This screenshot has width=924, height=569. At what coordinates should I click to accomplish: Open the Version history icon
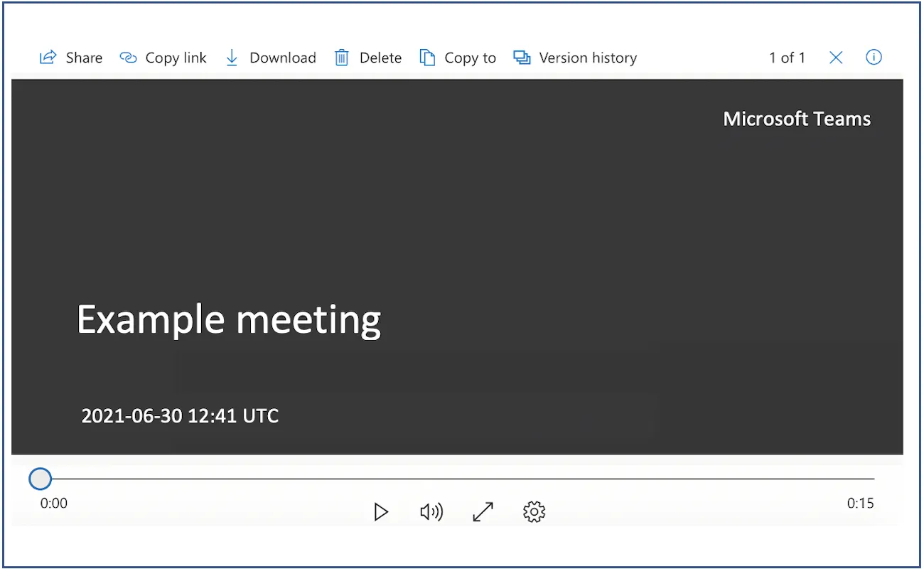(x=522, y=58)
